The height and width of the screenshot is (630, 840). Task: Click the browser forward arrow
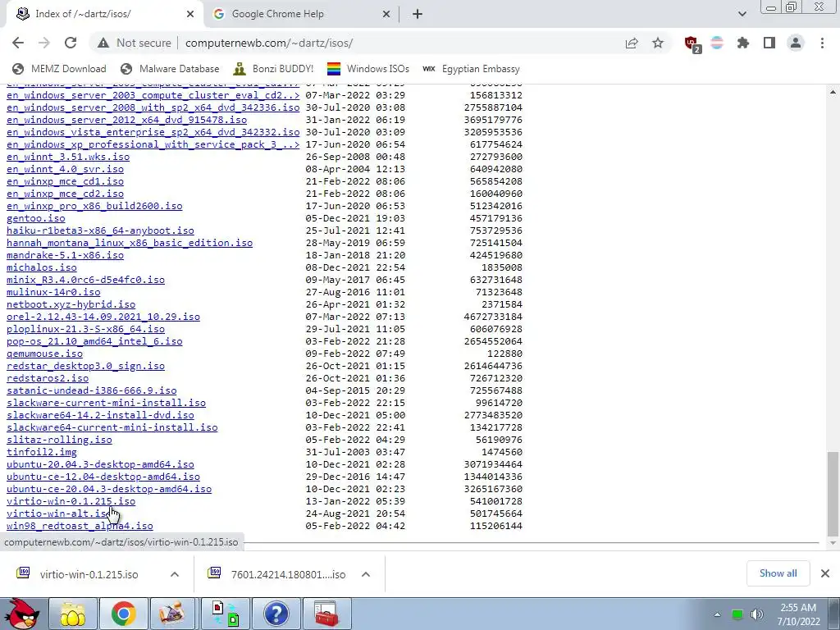(x=44, y=43)
